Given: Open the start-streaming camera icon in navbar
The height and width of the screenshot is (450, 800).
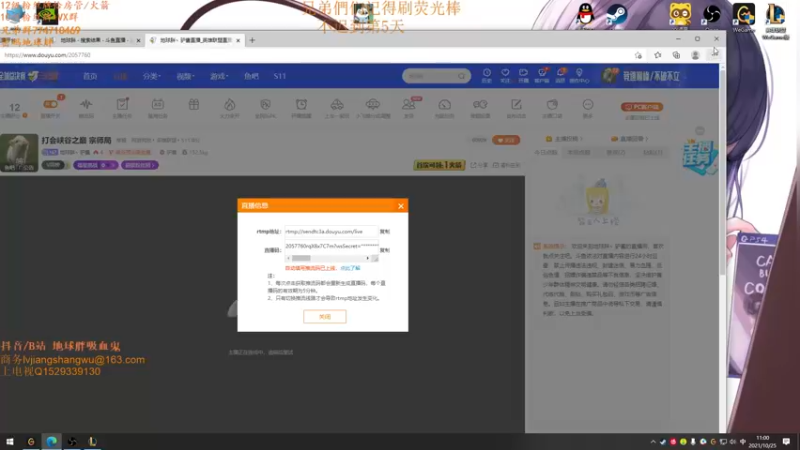Looking at the screenshot, I should tap(523, 75).
